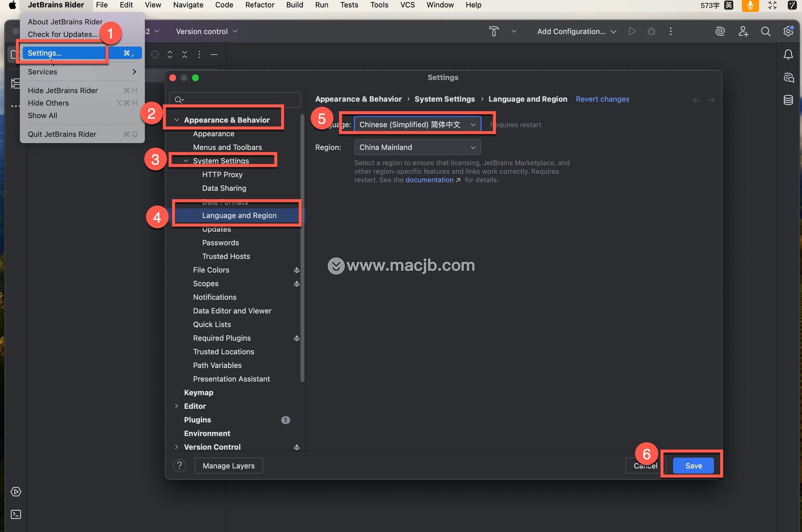802x532 pixels.
Task: Open the Region China Mainland dropdown
Action: pyautogui.click(x=417, y=147)
